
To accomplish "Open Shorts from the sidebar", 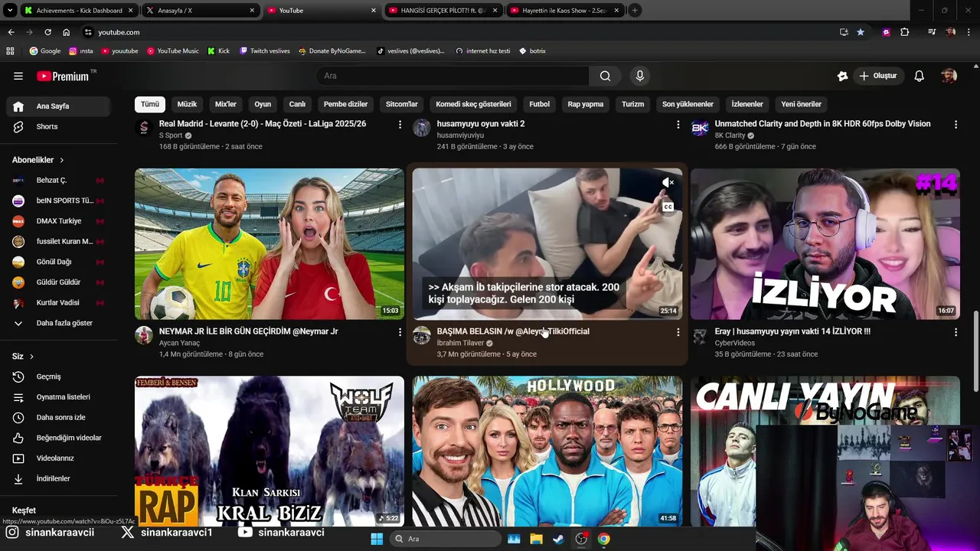I will coord(58,126).
